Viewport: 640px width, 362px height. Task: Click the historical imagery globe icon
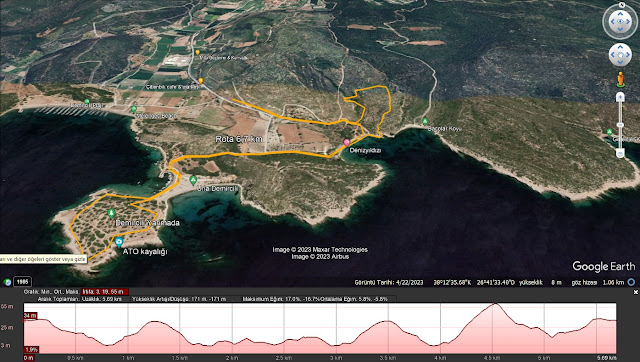[7, 282]
